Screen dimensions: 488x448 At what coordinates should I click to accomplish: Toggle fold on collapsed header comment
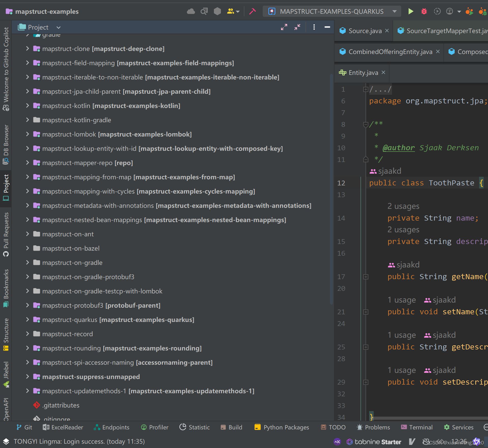tap(366, 89)
